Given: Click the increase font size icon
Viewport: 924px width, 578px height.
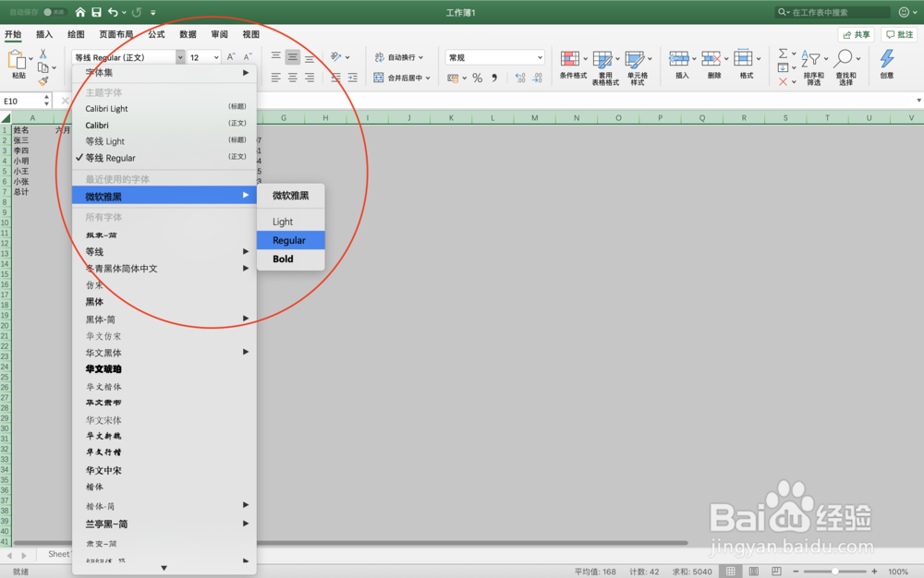Looking at the screenshot, I should click(x=232, y=56).
